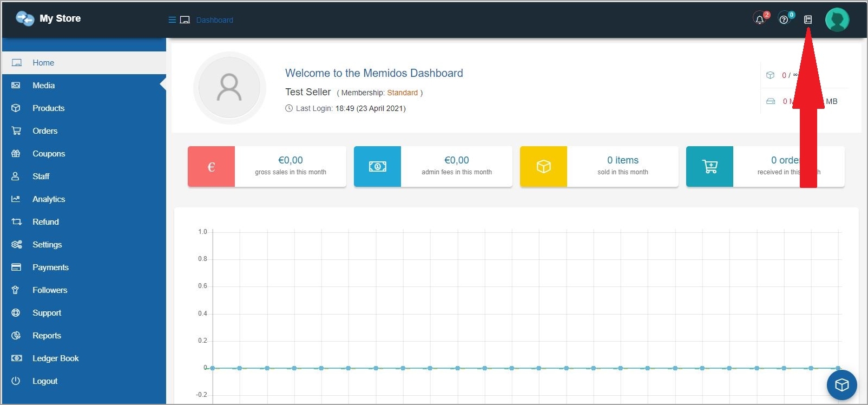Open the Products menu item

pos(48,108)
